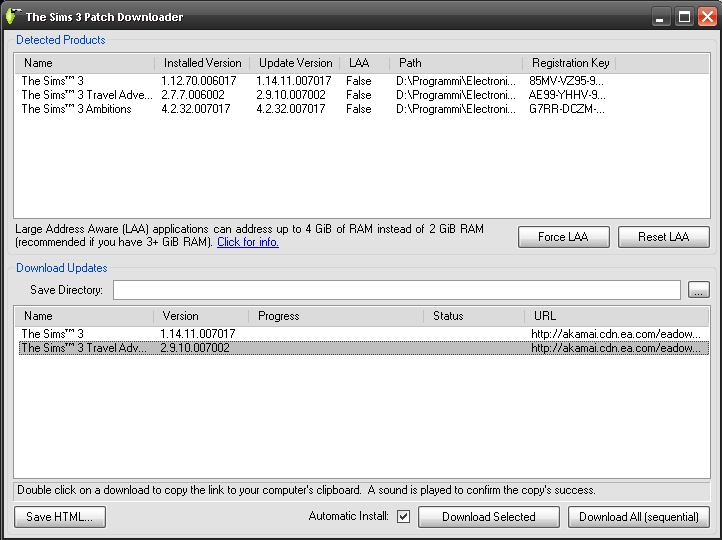This screenshot has height=540, width=722.
Task: Select 'The Sims 3 Travel Adv...' download row
Action: 364,348
